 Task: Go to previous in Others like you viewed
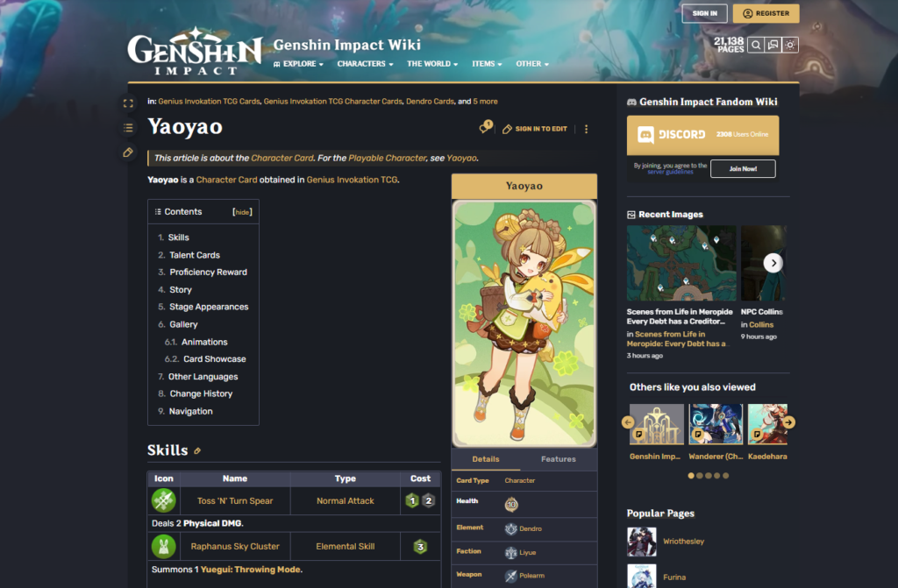pos(628,422)
